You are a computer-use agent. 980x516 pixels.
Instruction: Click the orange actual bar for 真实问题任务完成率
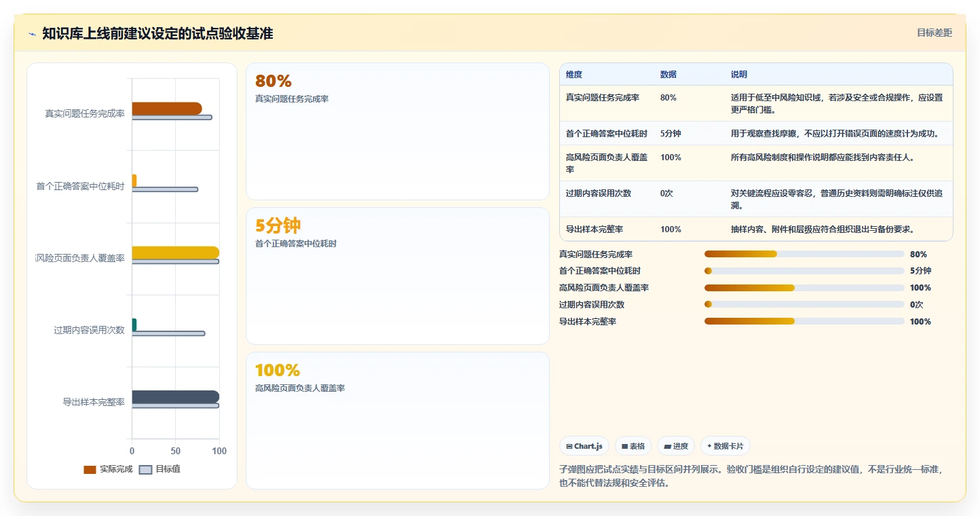[x=167, y=109]
